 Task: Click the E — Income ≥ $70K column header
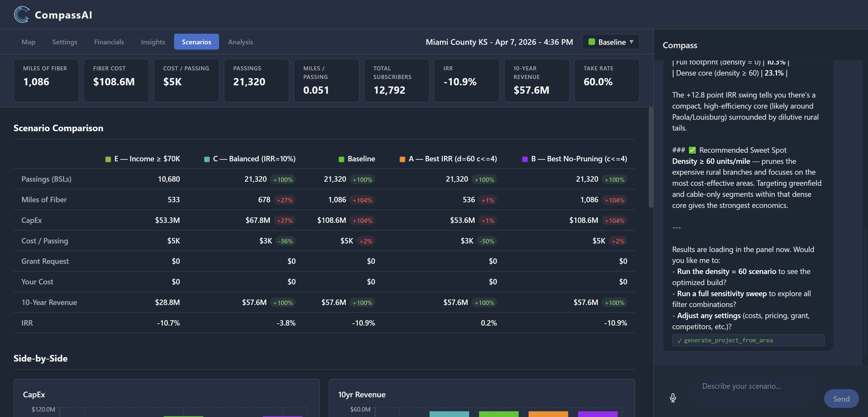point(143,159)
